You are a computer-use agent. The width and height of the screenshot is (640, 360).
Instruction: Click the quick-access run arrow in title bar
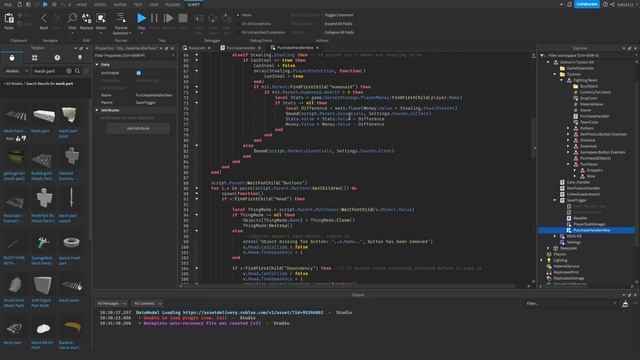click(x=45, y=4)
